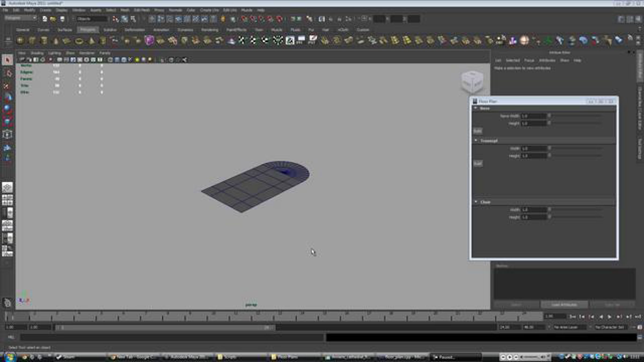Open the Create menu
The image size is (644, 362).
[x=45, y=10]
